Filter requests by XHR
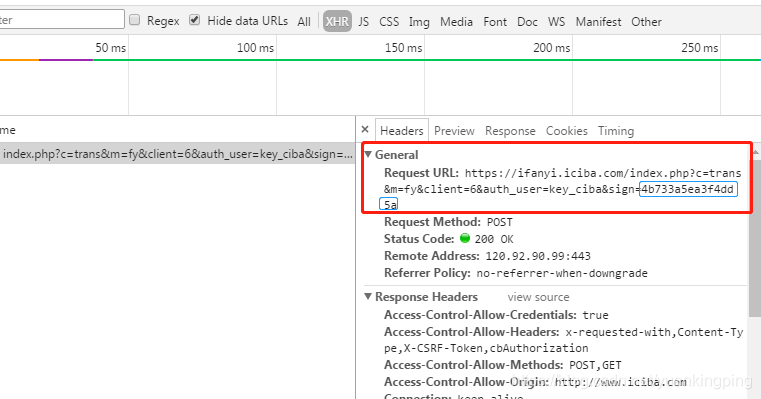 (337, 22)
